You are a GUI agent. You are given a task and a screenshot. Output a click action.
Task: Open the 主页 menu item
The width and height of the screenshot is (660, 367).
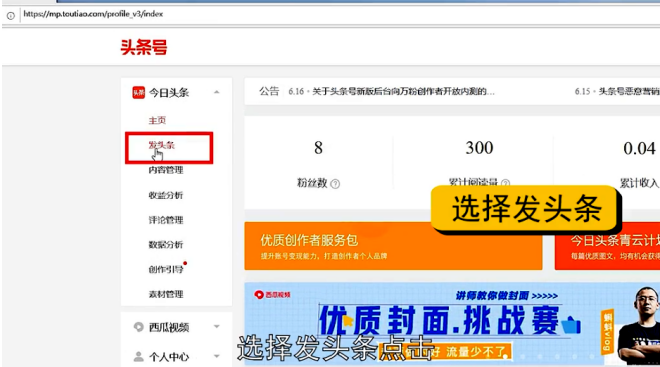click(157, 120)
